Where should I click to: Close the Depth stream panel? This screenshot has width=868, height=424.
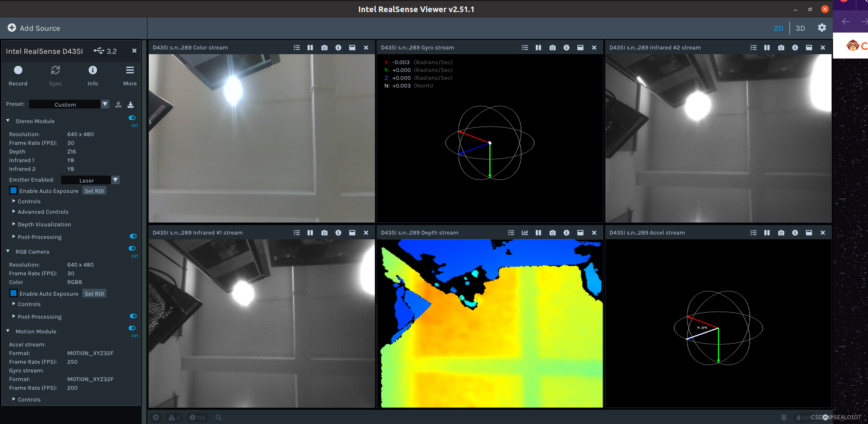(594, 233)
